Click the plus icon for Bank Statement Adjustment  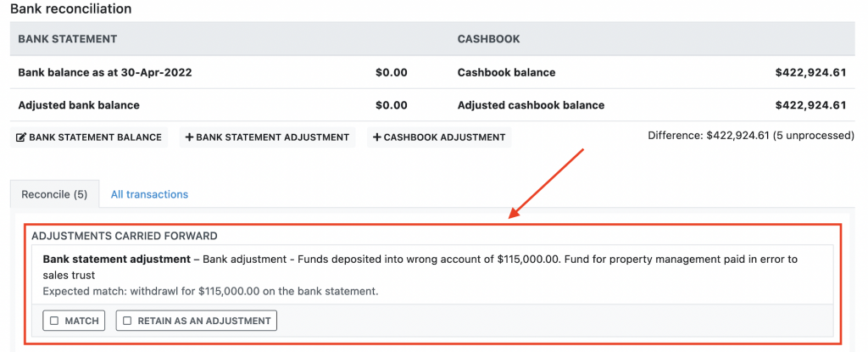coord(189,137)
